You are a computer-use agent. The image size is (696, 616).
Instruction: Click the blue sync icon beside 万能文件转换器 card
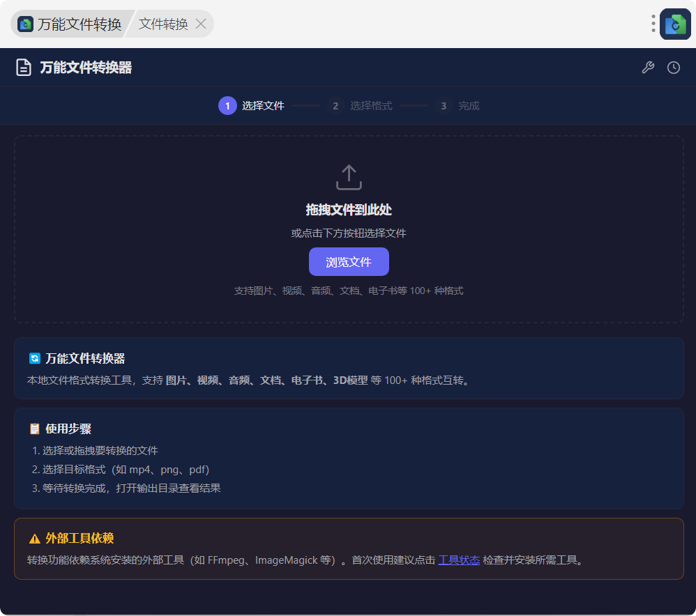[35, 358]
